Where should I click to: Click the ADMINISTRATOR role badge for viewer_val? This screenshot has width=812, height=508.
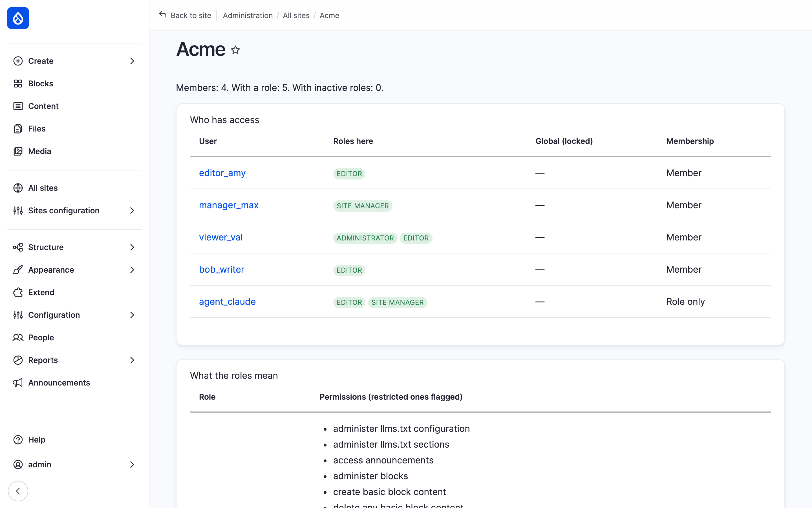point(365,238)
